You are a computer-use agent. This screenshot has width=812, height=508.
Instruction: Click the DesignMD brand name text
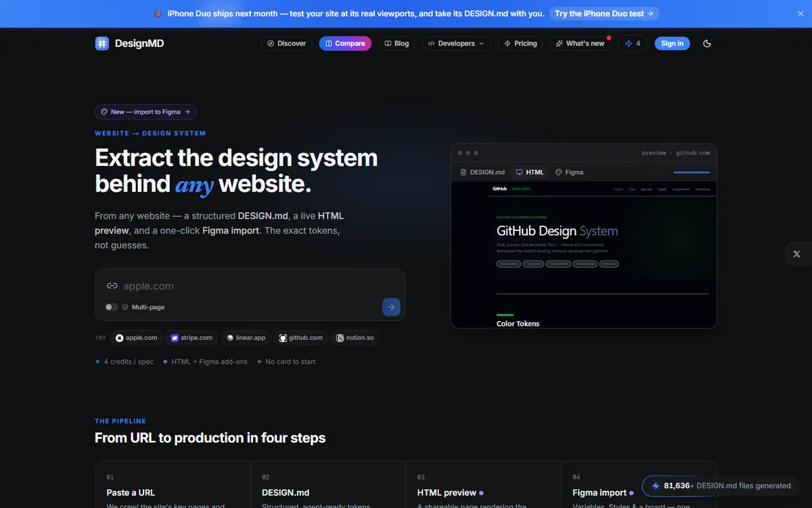click(x=139, y=43)
